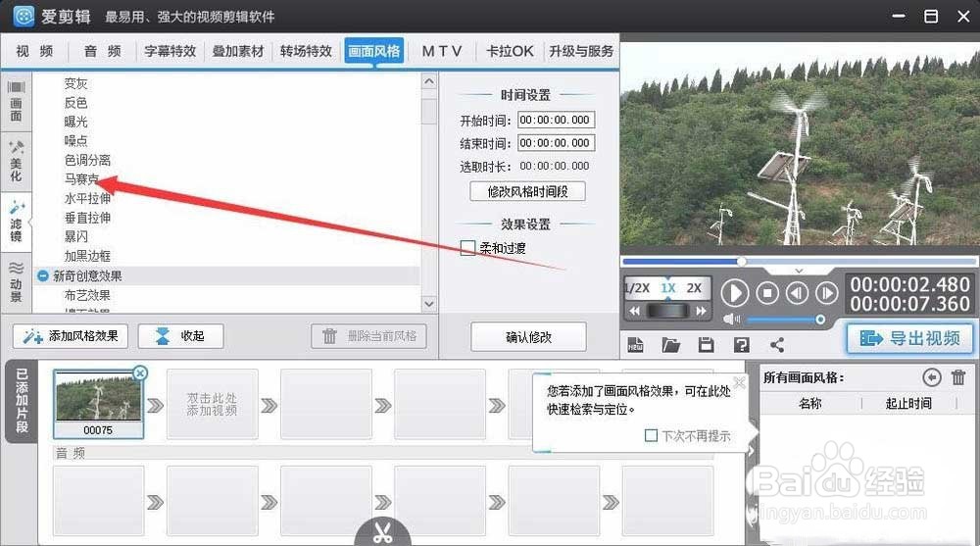Open the MTV tab

(x=442, y=51)
